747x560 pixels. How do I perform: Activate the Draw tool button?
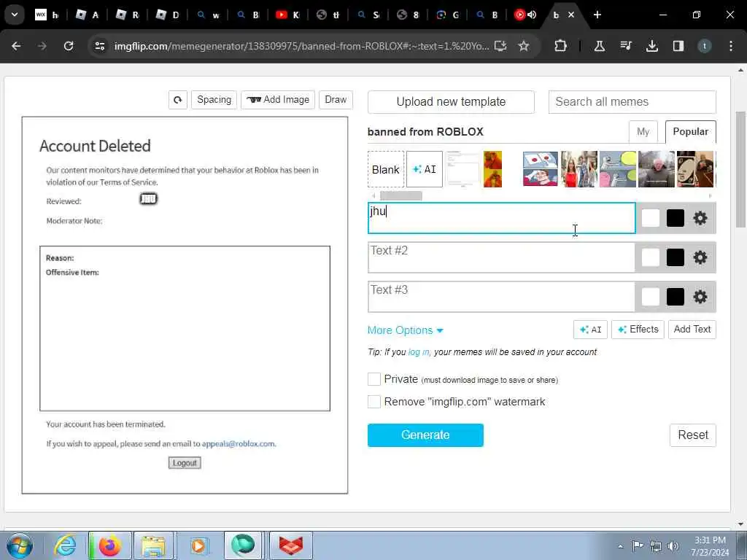(x=336, y=99)
